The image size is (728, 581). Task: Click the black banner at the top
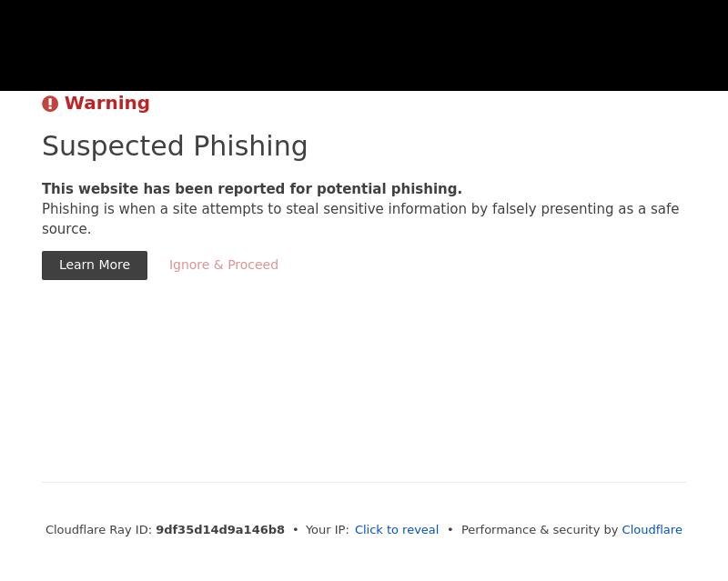[x=364, y=45]
